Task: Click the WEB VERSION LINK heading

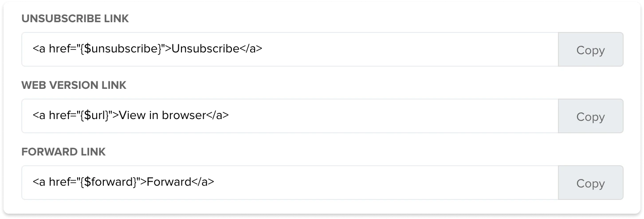Action: coord(74,86)
